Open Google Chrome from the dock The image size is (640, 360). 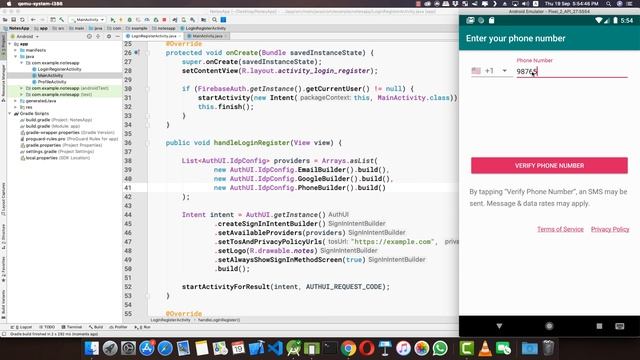pyautogui.click(x=348, y=348)
